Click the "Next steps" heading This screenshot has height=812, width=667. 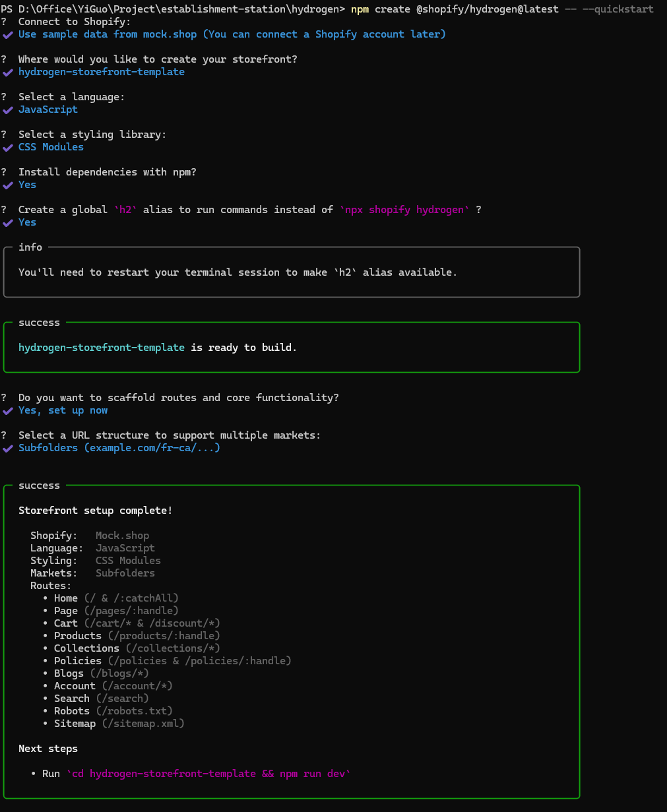click(x=48, y=749)
